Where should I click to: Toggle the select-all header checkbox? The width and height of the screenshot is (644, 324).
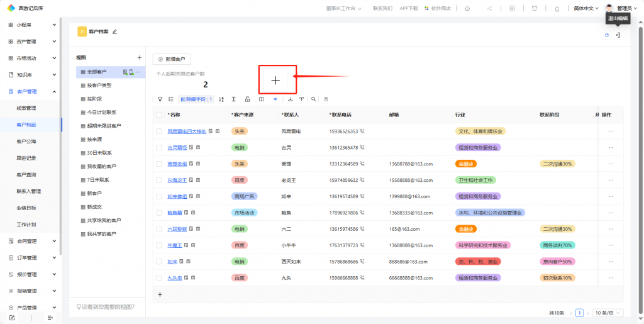pyautogui.click(x=159, y=115)
